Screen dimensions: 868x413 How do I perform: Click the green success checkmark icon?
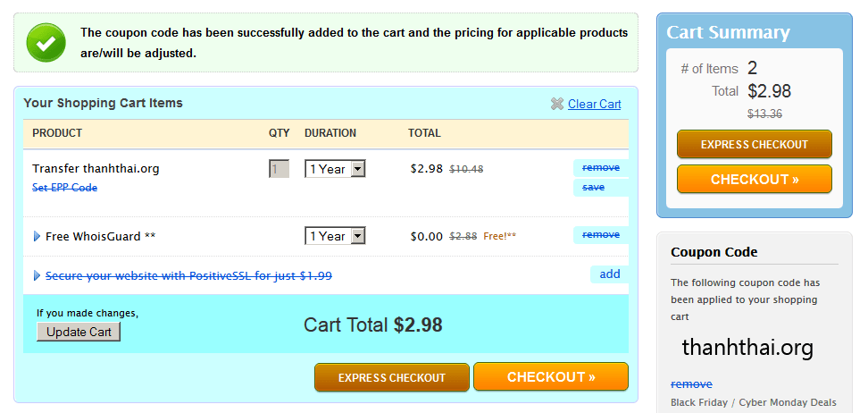tap(44, 42)
